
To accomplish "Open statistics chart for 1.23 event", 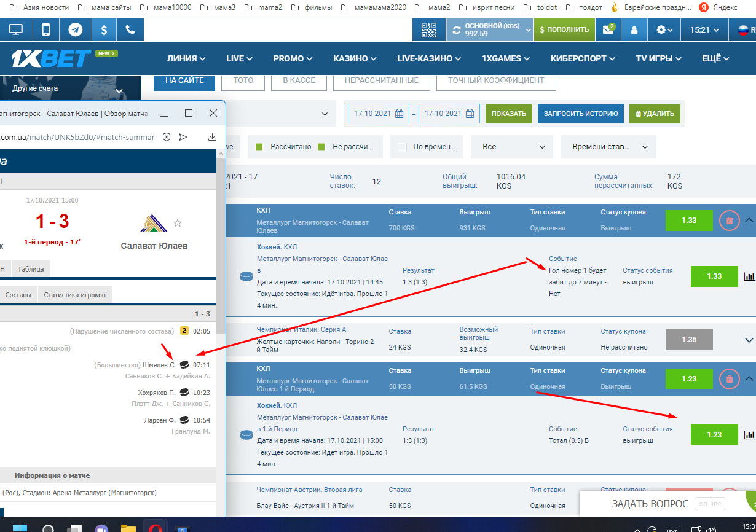I will (x=749, y=435).
